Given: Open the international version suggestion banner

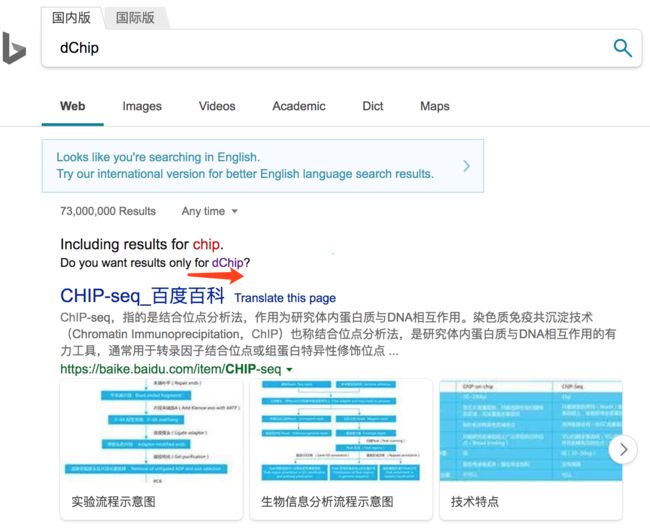Looking at the screenshot, I should [263, 166].
